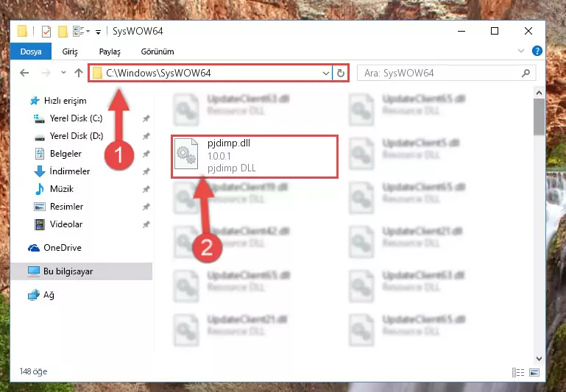The image size is (566, 392).
Task: Select Ağ in the navigation pane
Action: pos(49,295)
